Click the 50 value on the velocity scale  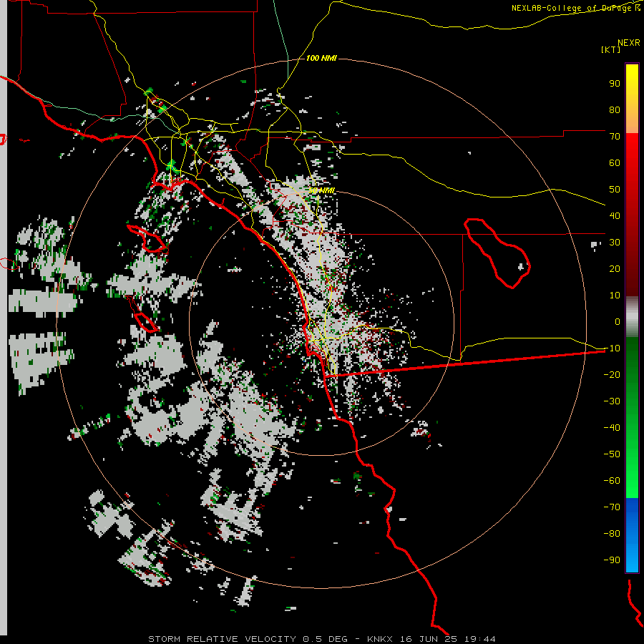pos(615,190)
